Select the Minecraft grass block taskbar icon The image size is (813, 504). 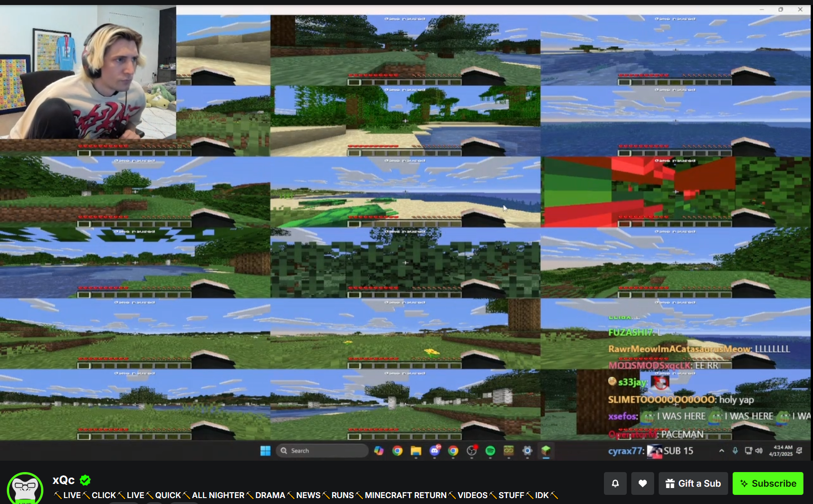tap(546, 451)
